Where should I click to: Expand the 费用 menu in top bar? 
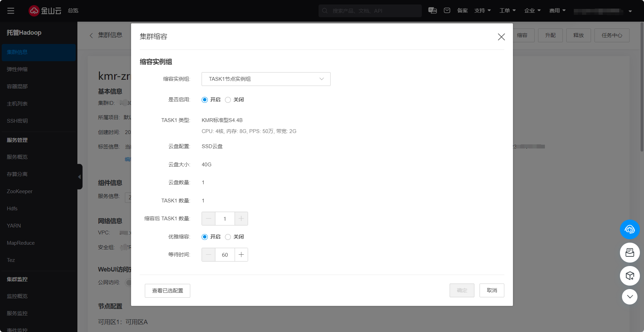pyautogui.click(x=557, y=11)
